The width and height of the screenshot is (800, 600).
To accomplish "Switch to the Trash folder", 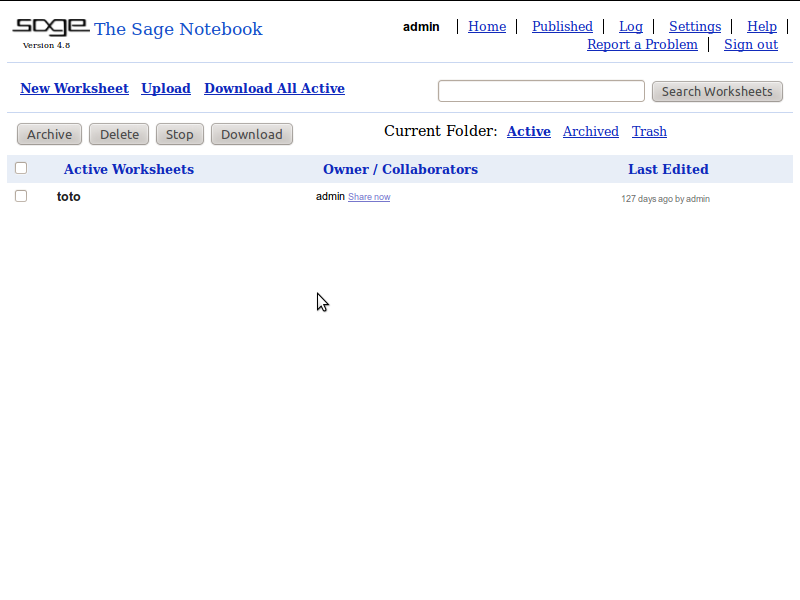I will click(x=649, y=131).
